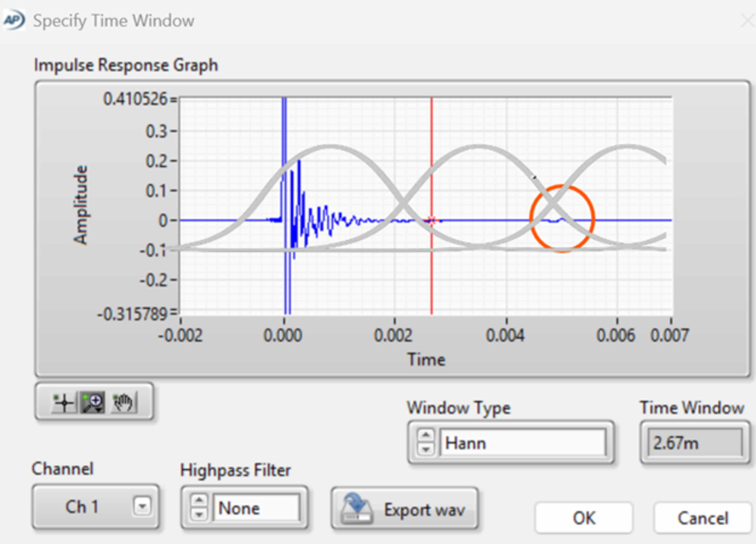Screen dimensions: 756x544
Task: Cancel the Specify Time Window dialog
Action: pyautogui.click(x=703, y=518)
